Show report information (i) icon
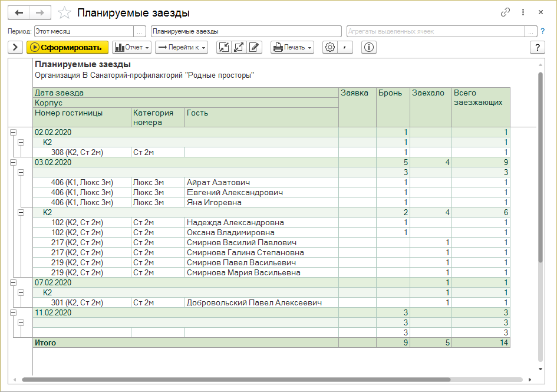557x392 pixels. 370,48
